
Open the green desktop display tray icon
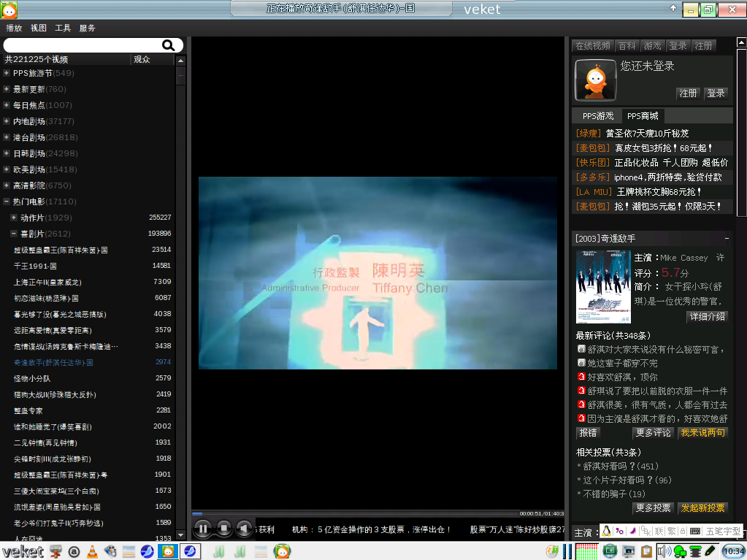coord(610,552)
